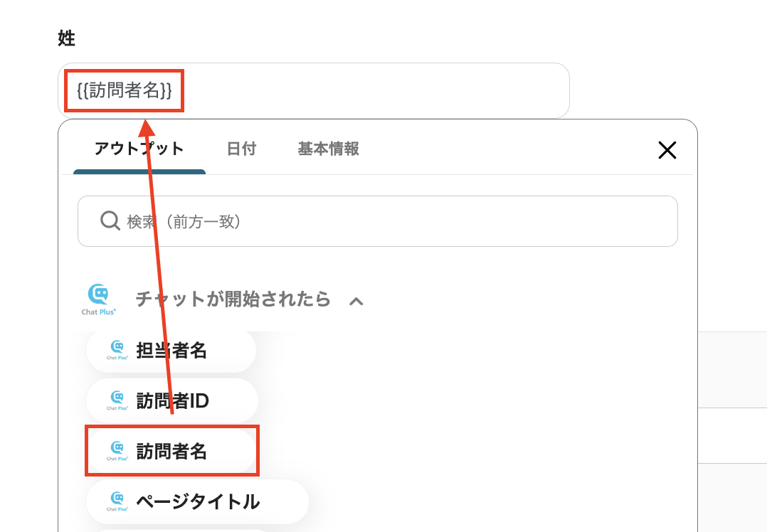
Task: Click the Chat Plus icon on 訪問者名
Action: pos(117,451)
